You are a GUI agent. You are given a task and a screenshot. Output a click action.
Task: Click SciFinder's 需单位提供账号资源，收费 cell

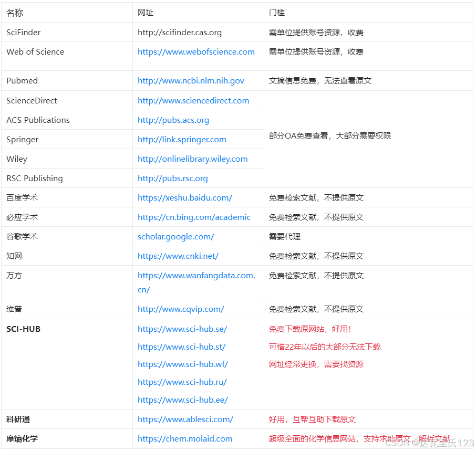pos(368,32)
